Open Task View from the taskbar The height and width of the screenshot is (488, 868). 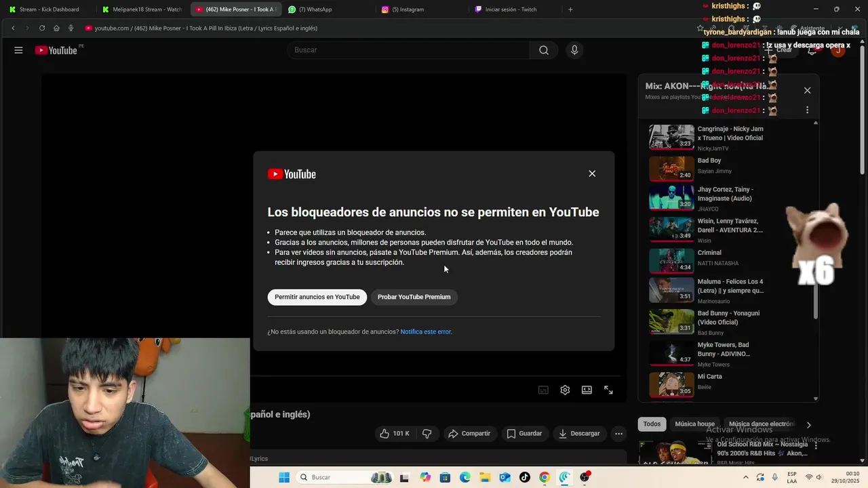pos(404,477)
